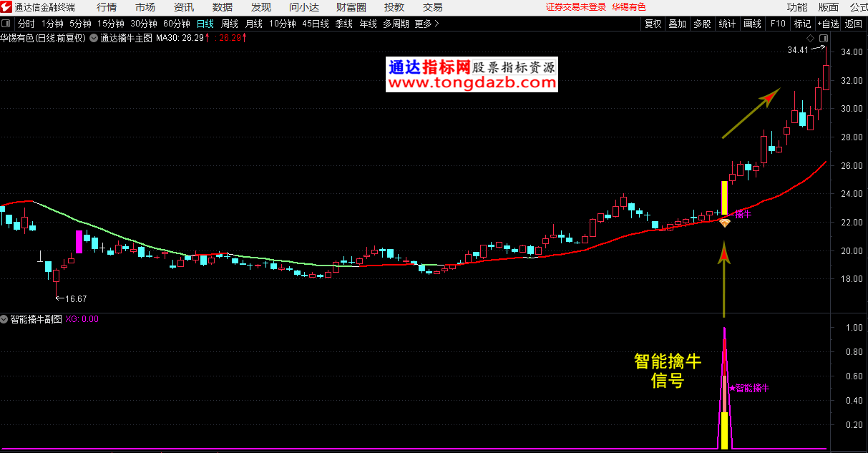Click the 叠加 overlay button
This screenshot has height=453, width=868.
pos(677,24)
